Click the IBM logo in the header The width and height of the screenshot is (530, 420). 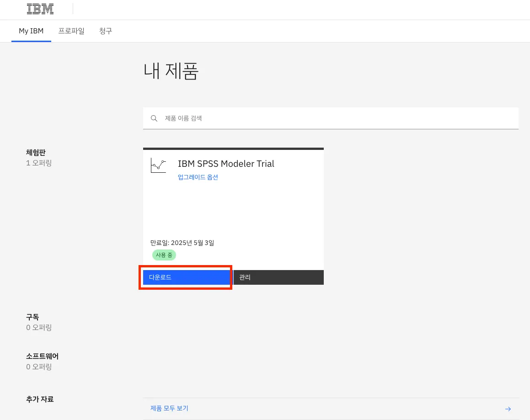[40, 9]
